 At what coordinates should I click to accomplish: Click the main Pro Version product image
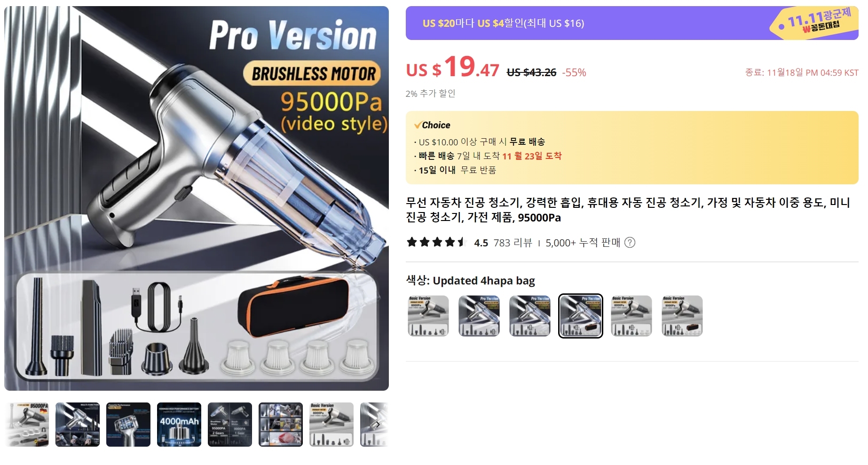197,198
